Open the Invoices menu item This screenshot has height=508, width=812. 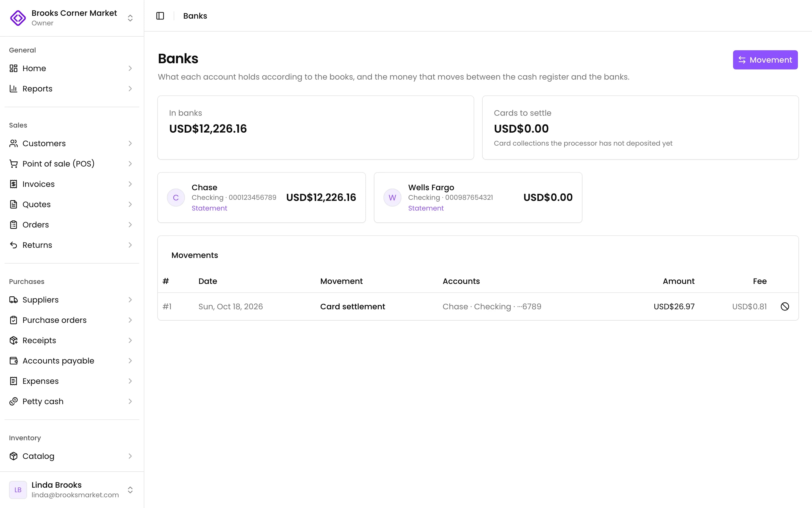[72, 184]
